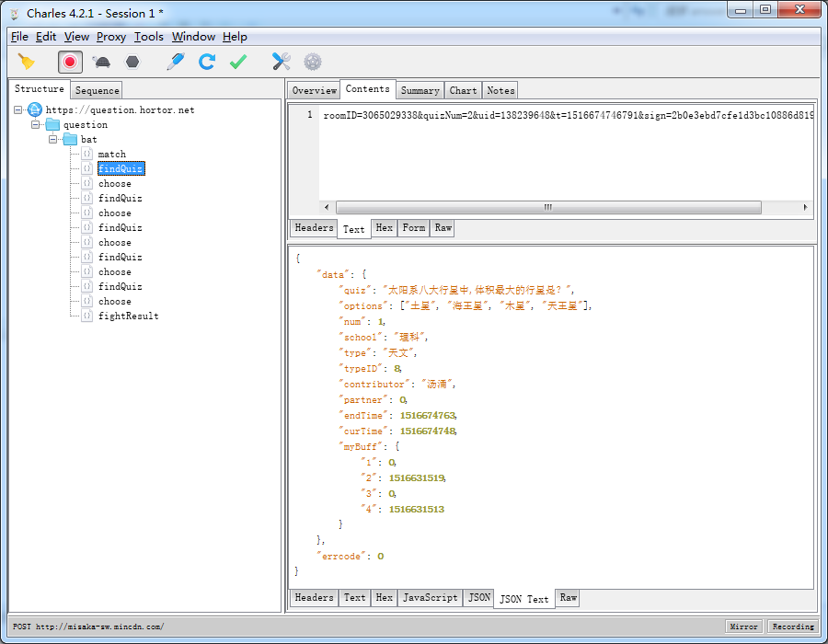Open response Raw tab at bottom
The height and width of the screenshot is (644, 828).
point(569,598)
